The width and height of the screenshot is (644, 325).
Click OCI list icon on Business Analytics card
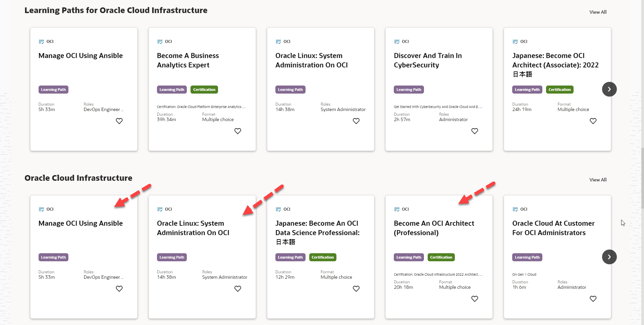click(160, 42)
